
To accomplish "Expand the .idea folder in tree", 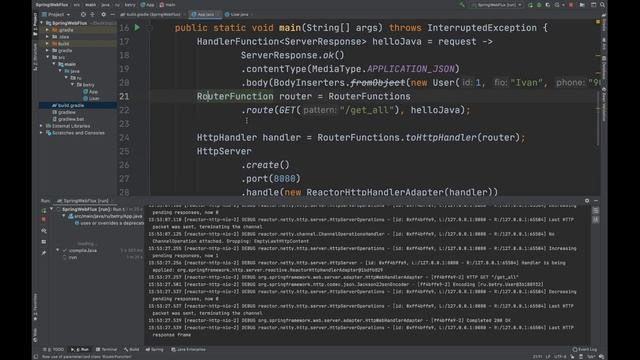I will (x=47, y=37).
